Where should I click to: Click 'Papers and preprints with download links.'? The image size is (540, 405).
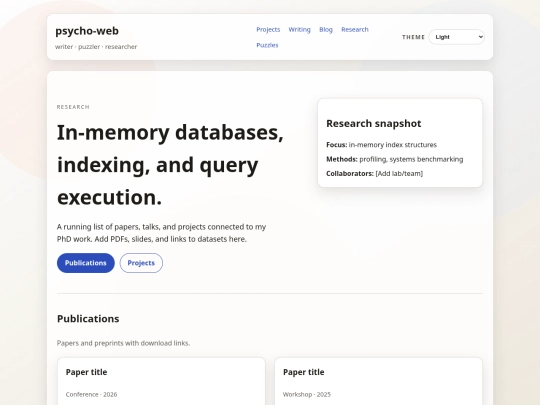[x=123, y=343]
